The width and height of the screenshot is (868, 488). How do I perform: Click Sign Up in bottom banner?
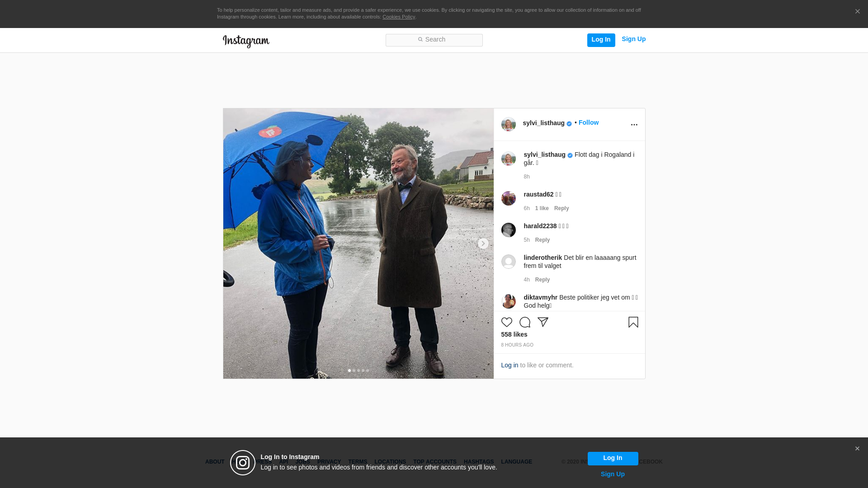click(x=613, y=474)
